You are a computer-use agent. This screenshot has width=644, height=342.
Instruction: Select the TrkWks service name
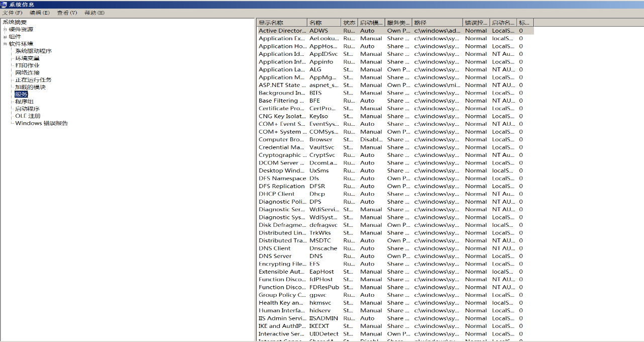click(x=320, y=233)
